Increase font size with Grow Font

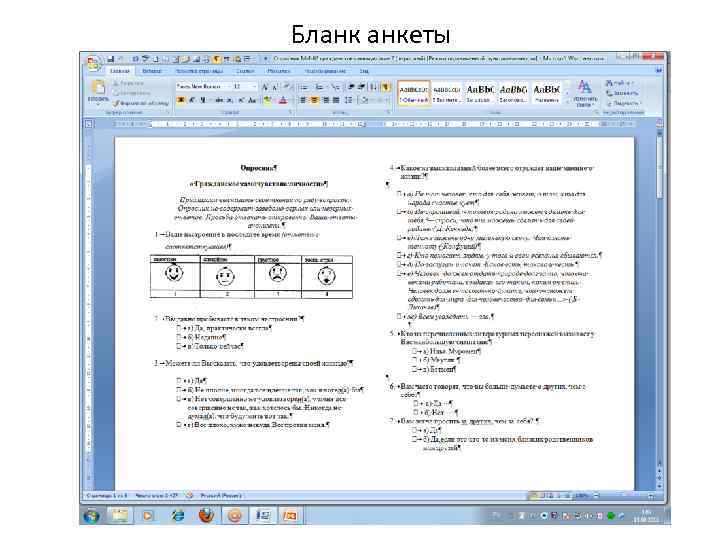(265, 86)
